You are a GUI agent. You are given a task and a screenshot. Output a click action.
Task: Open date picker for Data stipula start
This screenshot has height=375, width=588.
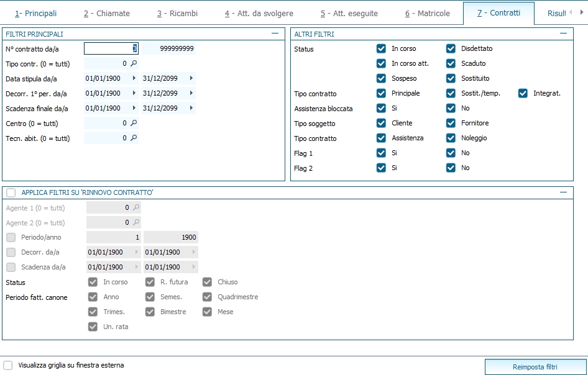pos(134,78)
